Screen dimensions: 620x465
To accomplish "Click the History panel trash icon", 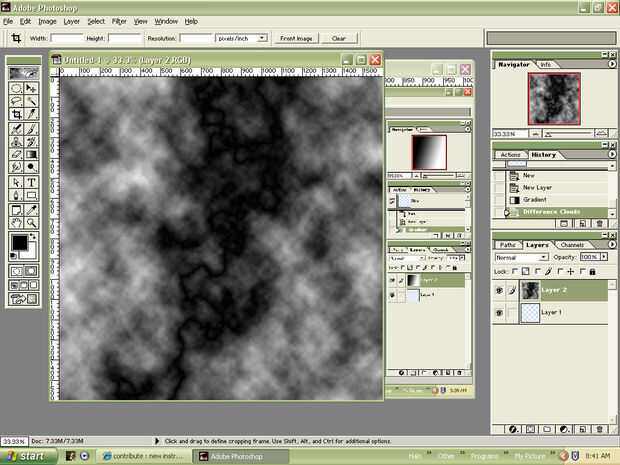I will click(x=599, y=224).
